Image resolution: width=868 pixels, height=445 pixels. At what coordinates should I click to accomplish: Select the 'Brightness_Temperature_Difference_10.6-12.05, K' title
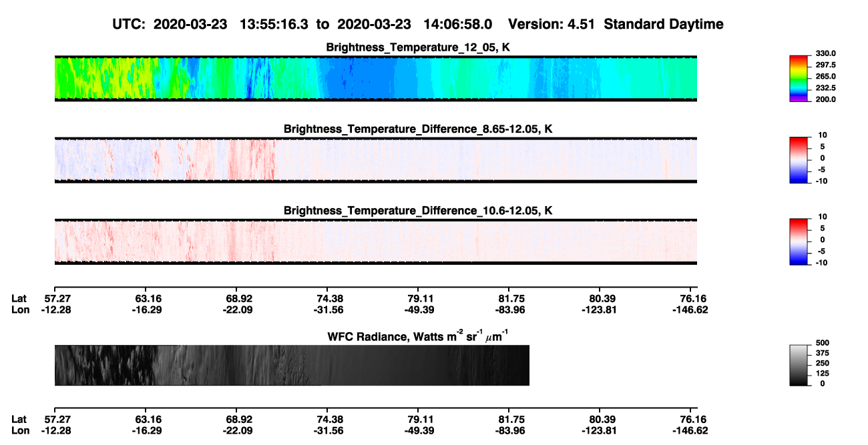(x=419, y=211)
